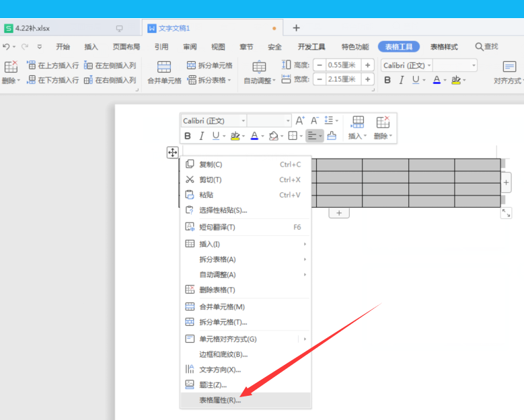Toggle italic in the ribbon font group
The image size is (524, 420).
click(402, 80)
